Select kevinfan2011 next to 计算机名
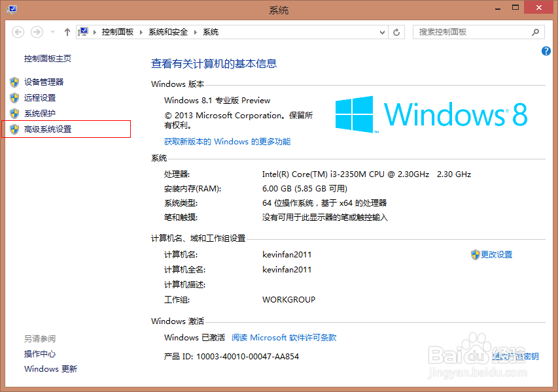The height and width of the screenshot is (392, 558). coord(287,254)
